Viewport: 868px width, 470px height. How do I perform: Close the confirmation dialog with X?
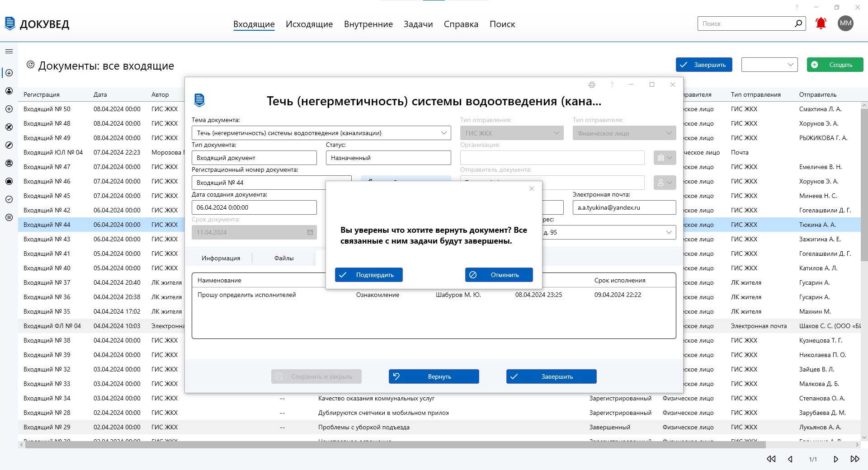(x=532, y=188)
